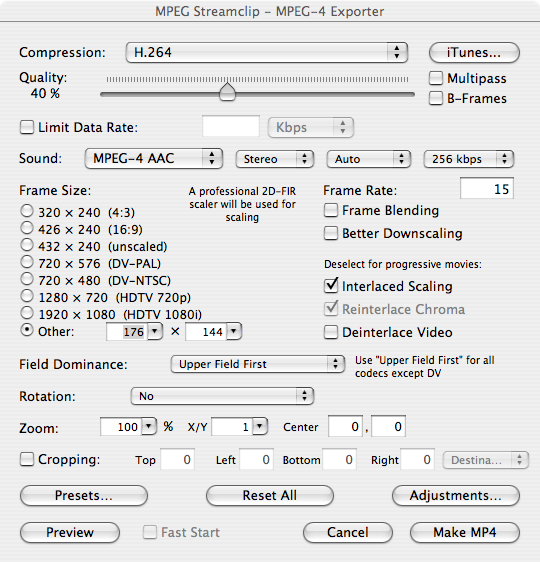Open the Rotation dropdown
This screenshot has width=540, height=562.
point(222,396)
